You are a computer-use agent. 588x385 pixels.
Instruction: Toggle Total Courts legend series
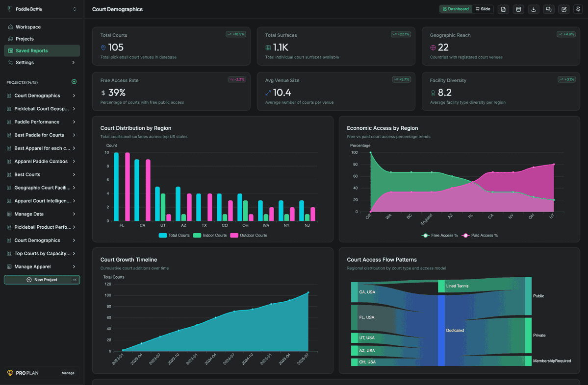pos(174,236)
